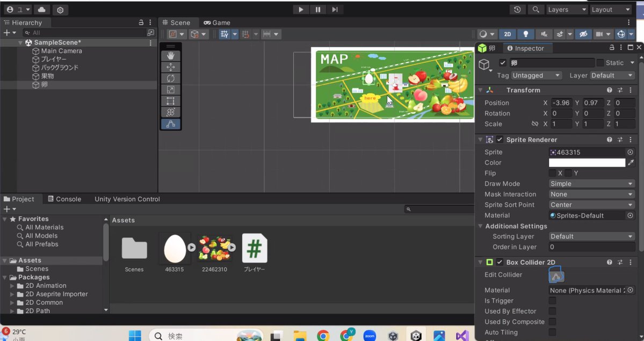The height and width of the screenshot is (341, 644).
Task: Click the Pause button
Action: click(x=318, y=10)
